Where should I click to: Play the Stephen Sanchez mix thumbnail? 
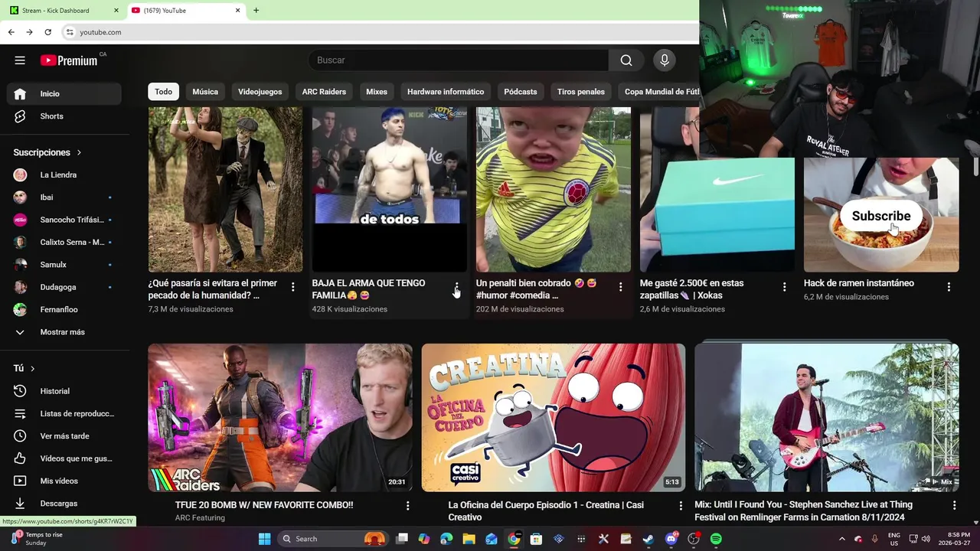click(827, 417)
